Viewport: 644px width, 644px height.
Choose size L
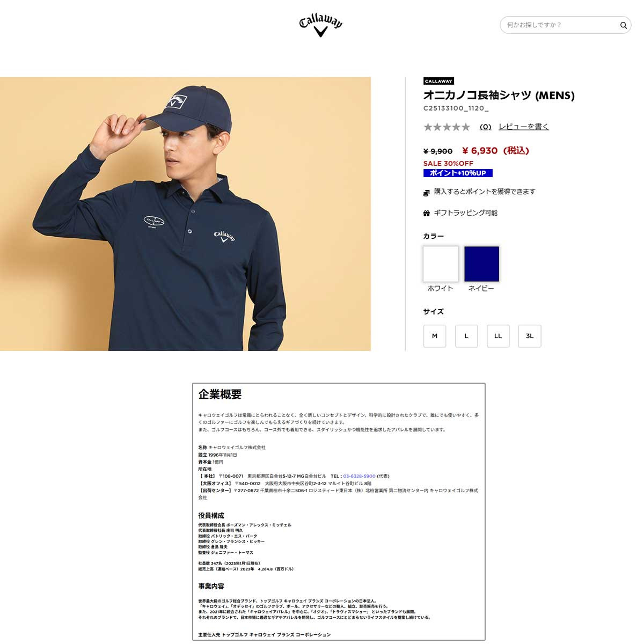[466, 336]
